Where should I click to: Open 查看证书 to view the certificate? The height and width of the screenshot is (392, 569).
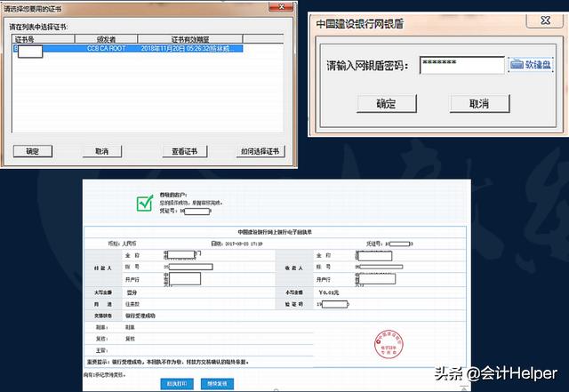[184, 151]
